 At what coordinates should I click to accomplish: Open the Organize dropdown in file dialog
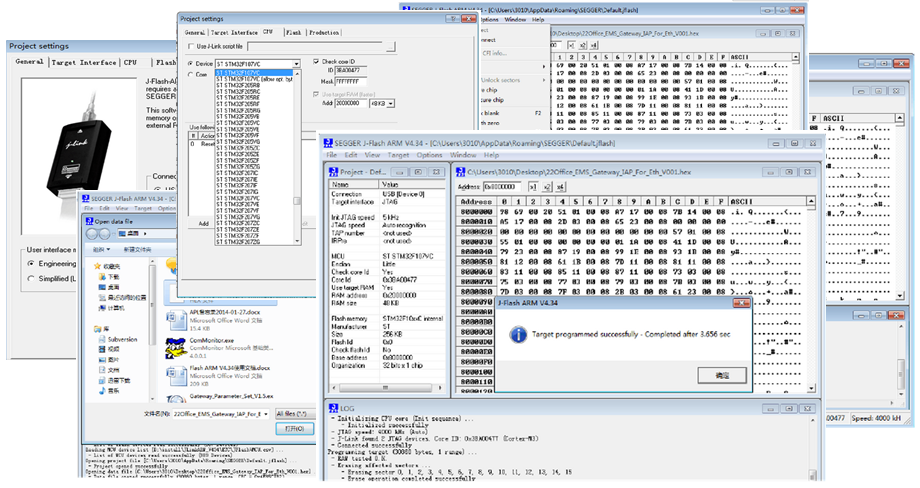click(x=101, y=250)
